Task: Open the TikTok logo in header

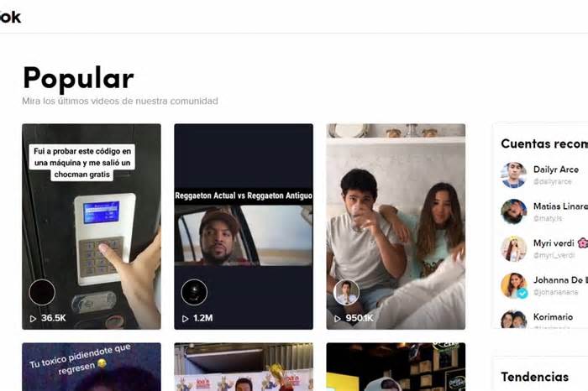Action: (x=10, y=18)
